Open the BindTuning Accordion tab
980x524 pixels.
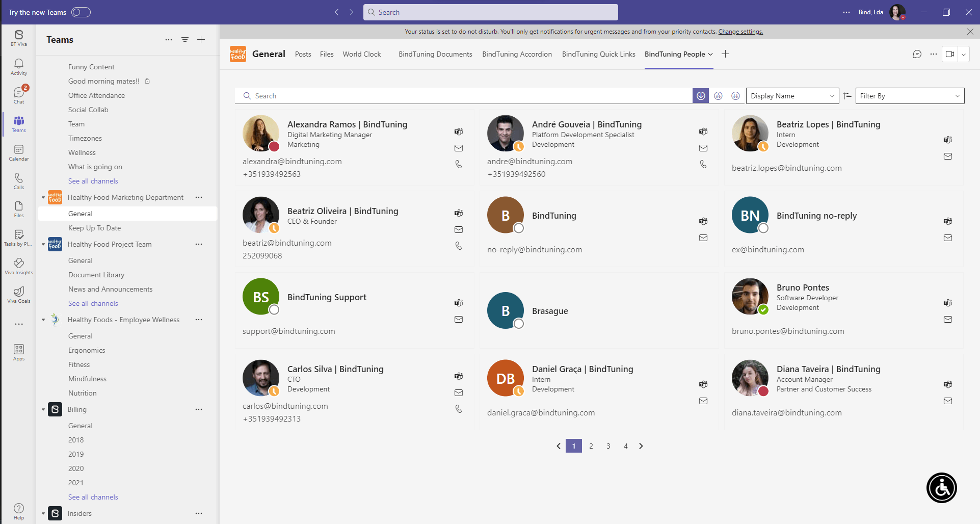517,54
